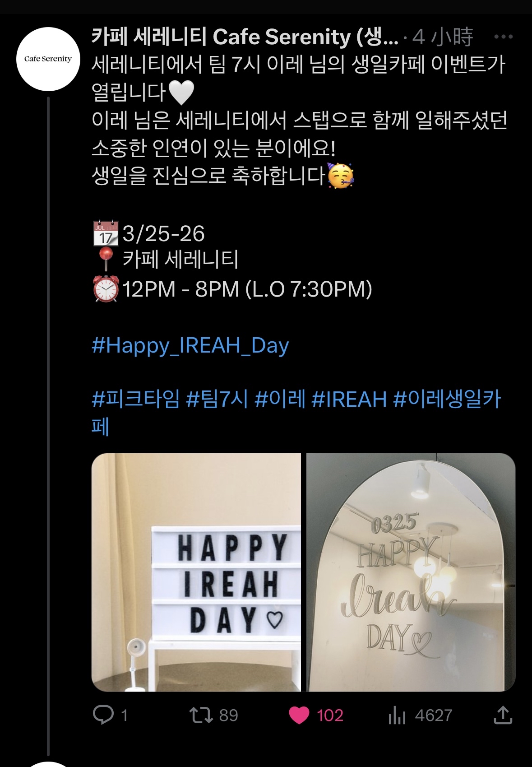This screenshot has height=767, width=532.
Task: Open the #이레생일카페 hashtag
Action: tap(296, 413)
